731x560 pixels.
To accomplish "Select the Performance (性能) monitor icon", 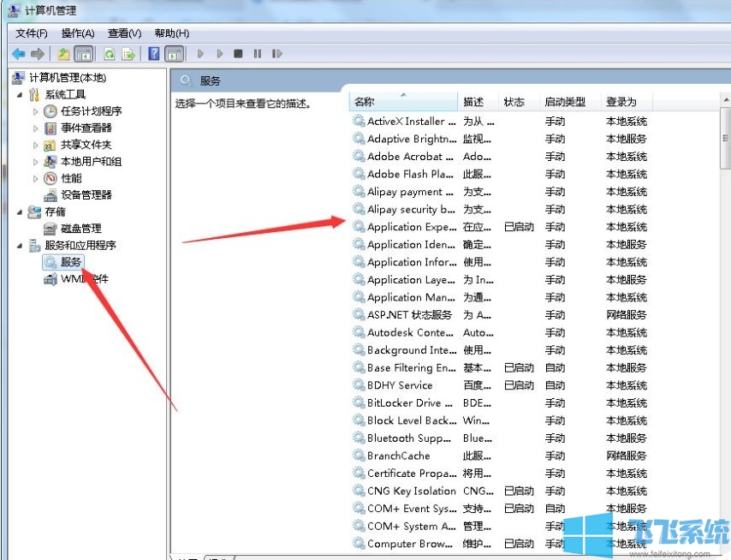I will 51,177.
